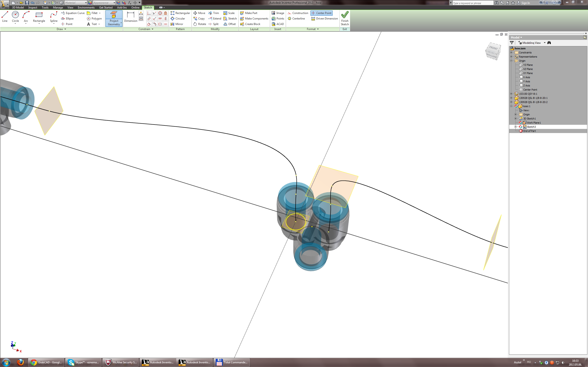The width and height of the screenshot is (588, 367).
Task: Open the Appearance color selector
Action: (x=104, y=3)
